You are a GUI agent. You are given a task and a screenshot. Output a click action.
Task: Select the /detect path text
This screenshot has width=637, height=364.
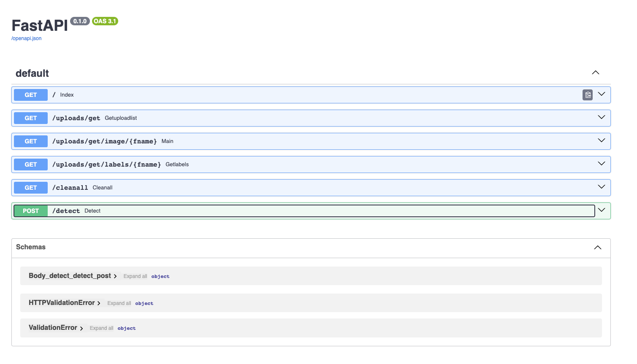[66, 211]
